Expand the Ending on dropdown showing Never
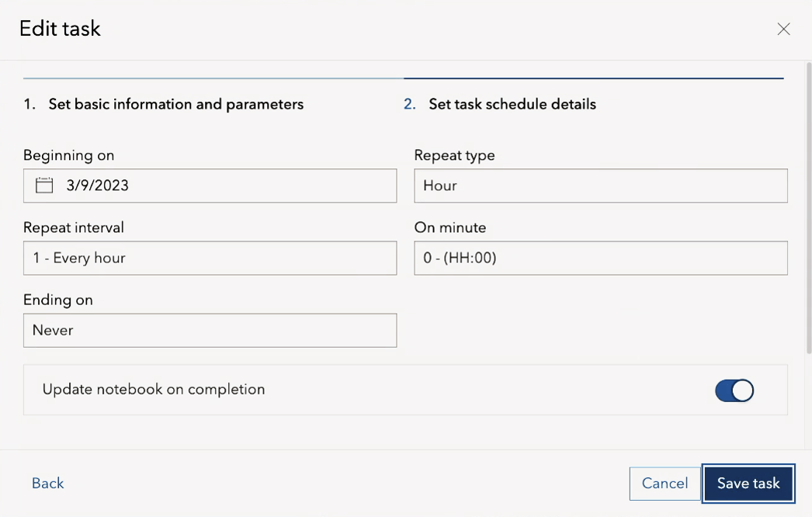 pyautogui.click(x=210, y=331)
